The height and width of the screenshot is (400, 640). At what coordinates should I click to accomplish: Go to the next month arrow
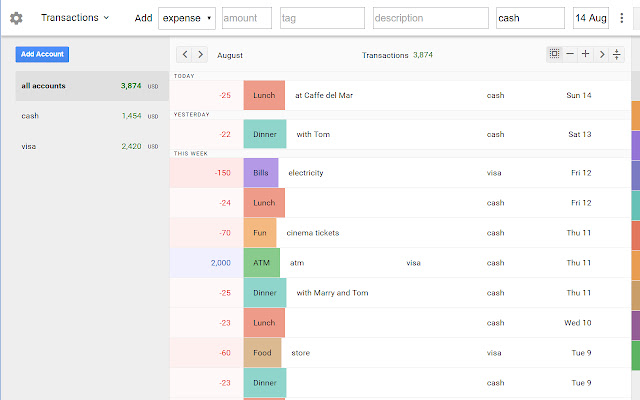(x=201, y=55)
